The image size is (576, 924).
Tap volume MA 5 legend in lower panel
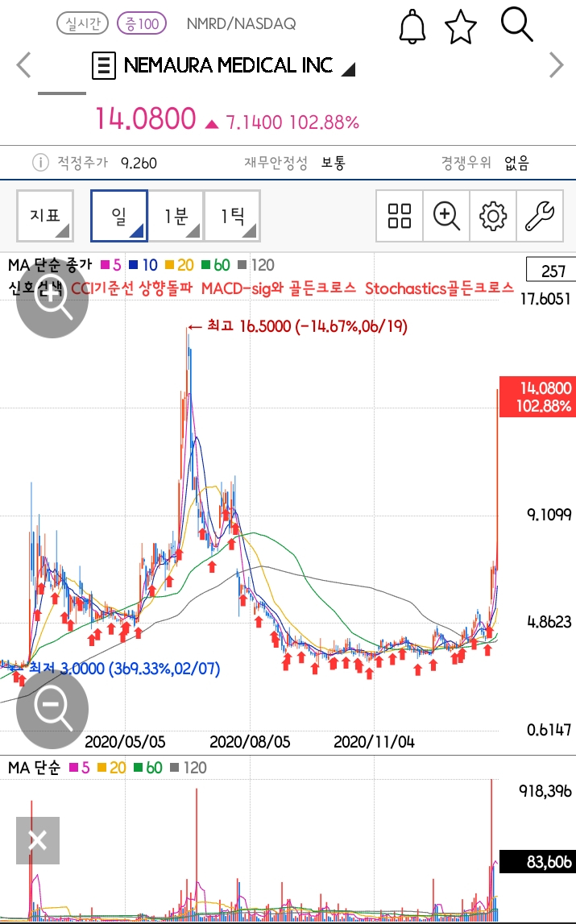pos(80,768)
